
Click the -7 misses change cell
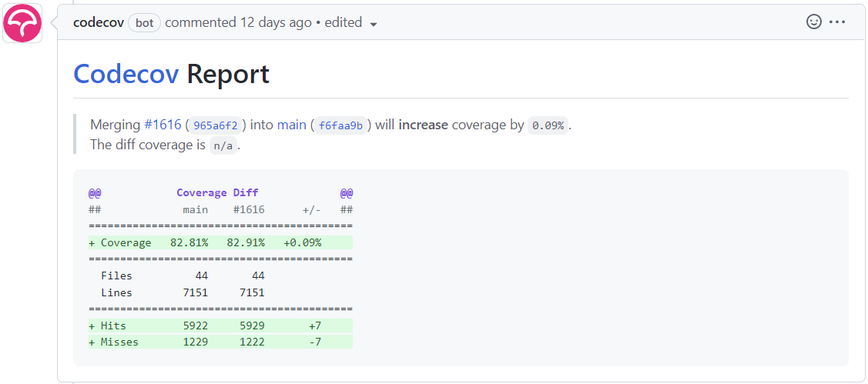coord(315,342)
